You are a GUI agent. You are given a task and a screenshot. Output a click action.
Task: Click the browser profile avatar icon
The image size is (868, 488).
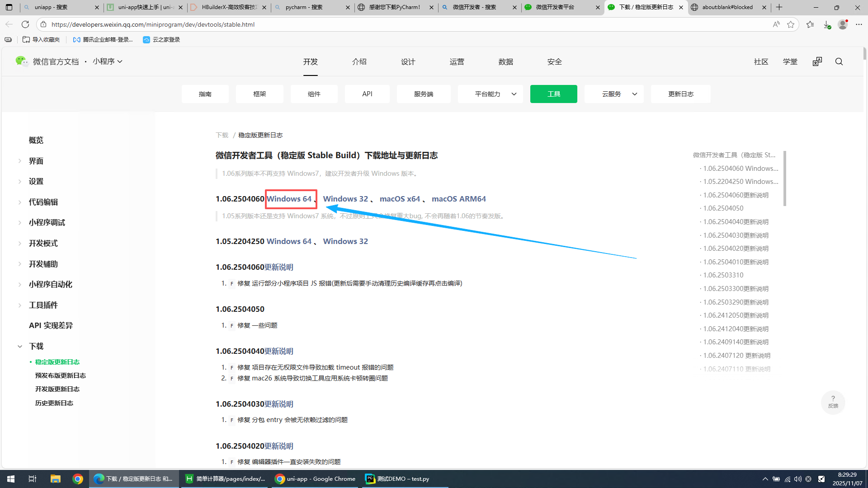pos(843,24)
